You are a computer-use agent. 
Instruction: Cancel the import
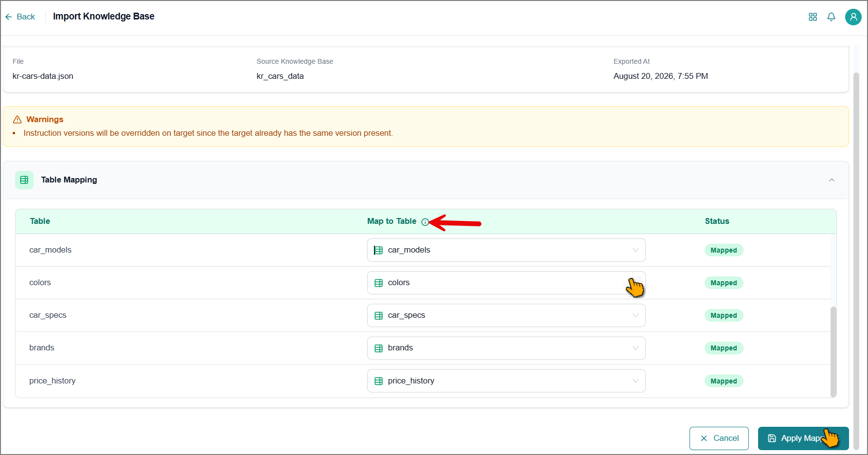tap(719, 438)
